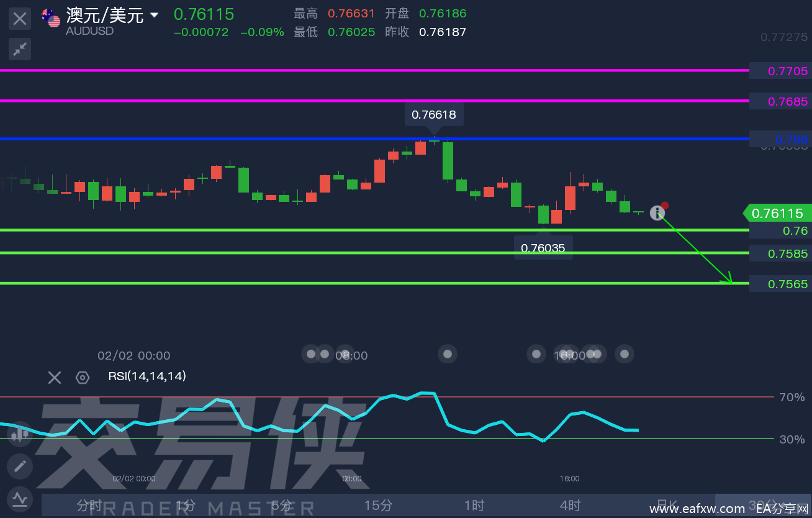Click the AUDUSD ticker text
Viewport: 812px width, 518px height.
pos(89,31)
